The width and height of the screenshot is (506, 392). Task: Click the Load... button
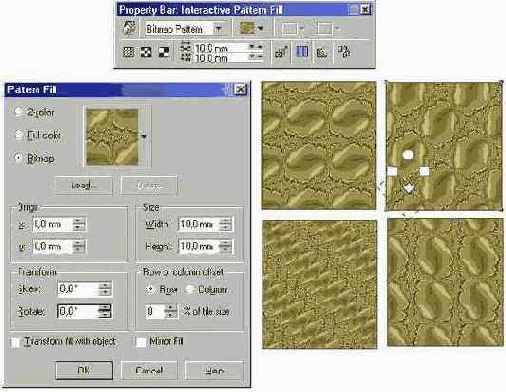(x=84, y=185)
